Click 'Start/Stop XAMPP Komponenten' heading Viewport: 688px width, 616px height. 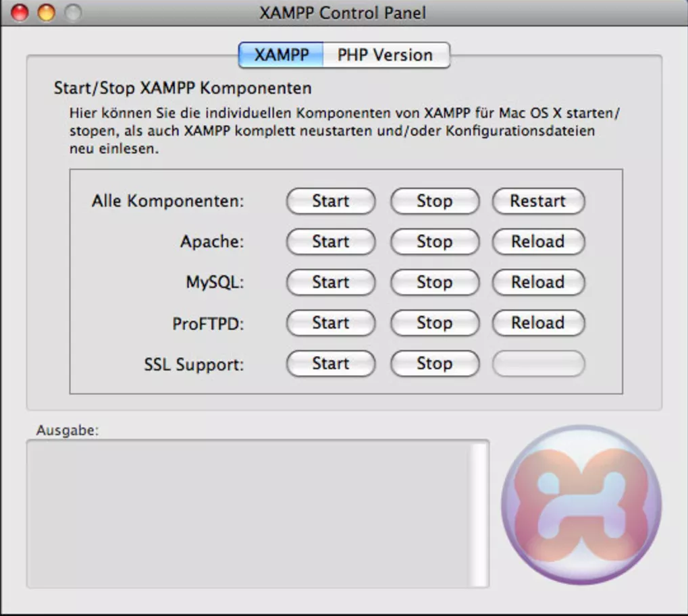[x=182, y=88]
